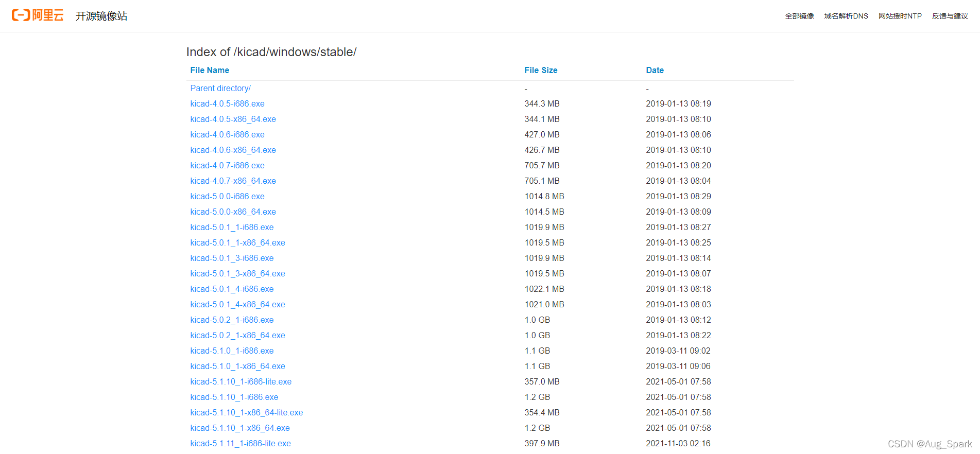Download kicad-5.1.11_1-i686-lite.exe
The width and height of the screenshot is (980, 454).
(240, 443)
